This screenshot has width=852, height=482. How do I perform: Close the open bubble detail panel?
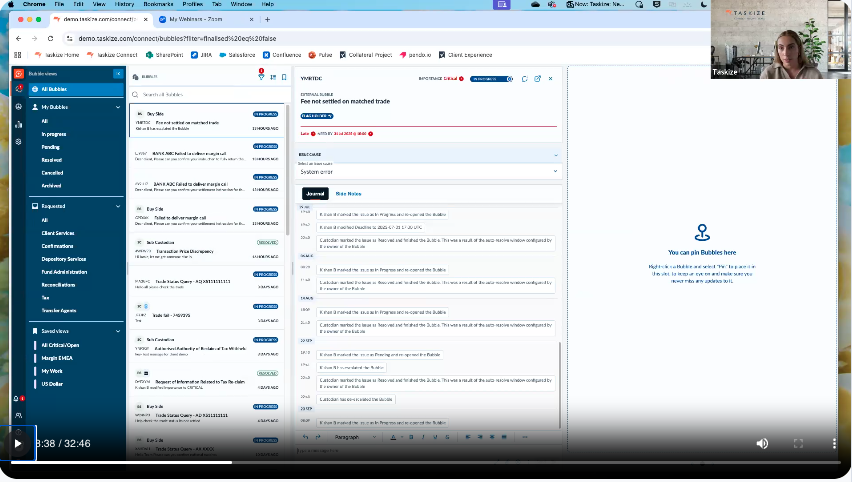pyautogui.click(x=552, y=78)
